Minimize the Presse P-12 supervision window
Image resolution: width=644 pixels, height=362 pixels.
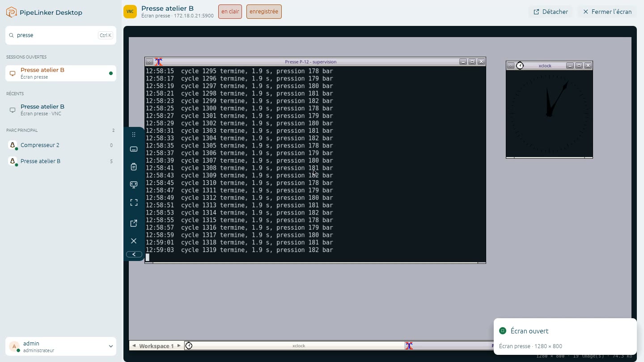coord(463,62)
